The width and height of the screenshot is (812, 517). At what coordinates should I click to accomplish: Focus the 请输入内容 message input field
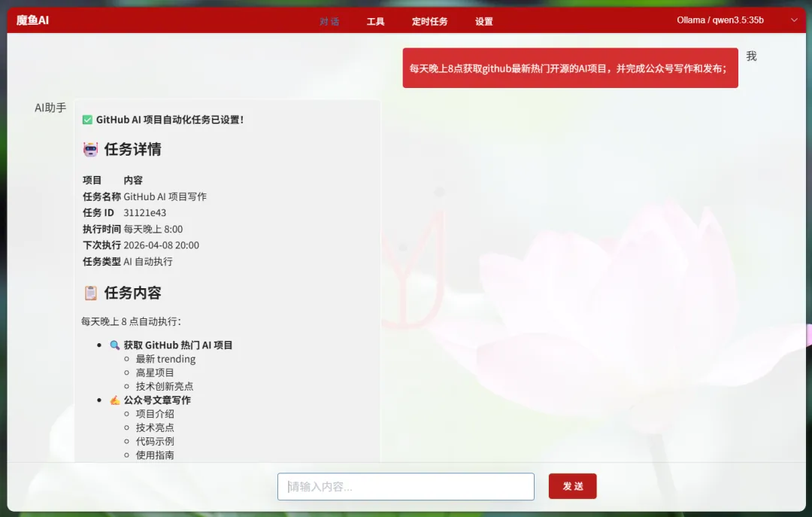[405, 486]
